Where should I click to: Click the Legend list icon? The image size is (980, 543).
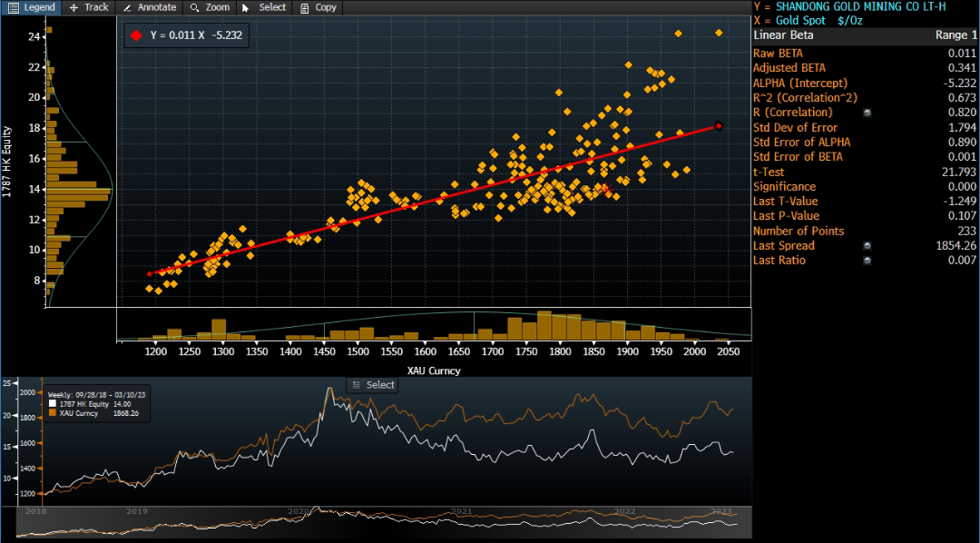[x=13, y=8]
